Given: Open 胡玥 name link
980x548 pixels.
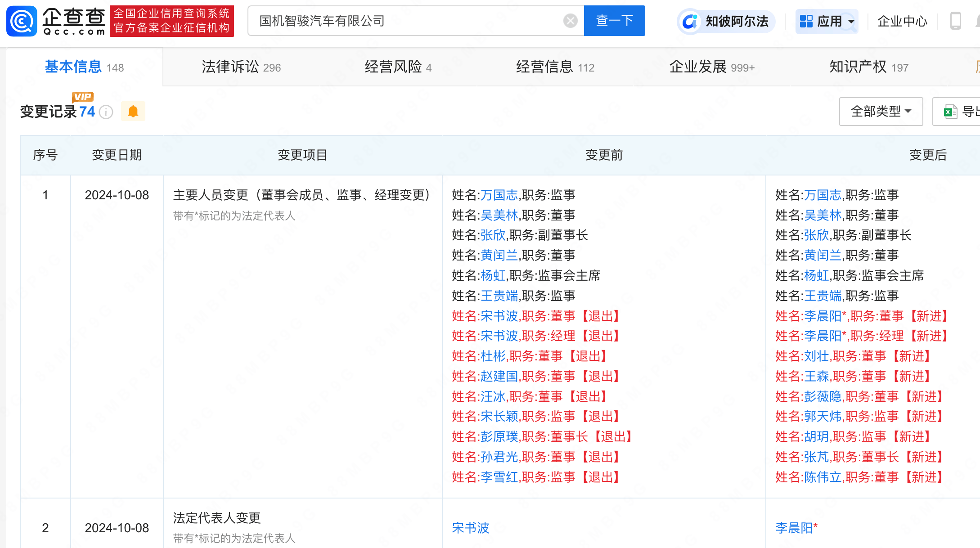Looking at the screenshot, I should coord(817,436).
